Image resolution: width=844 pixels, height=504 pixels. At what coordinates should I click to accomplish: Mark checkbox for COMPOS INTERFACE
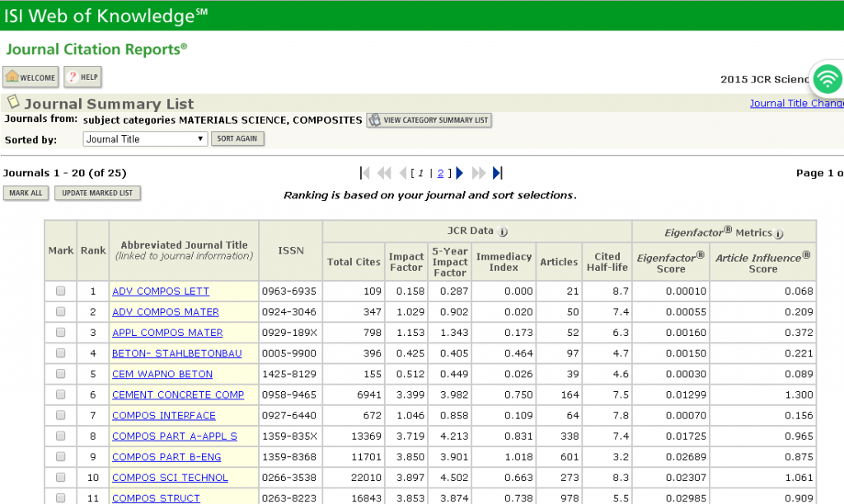point(60,415)
